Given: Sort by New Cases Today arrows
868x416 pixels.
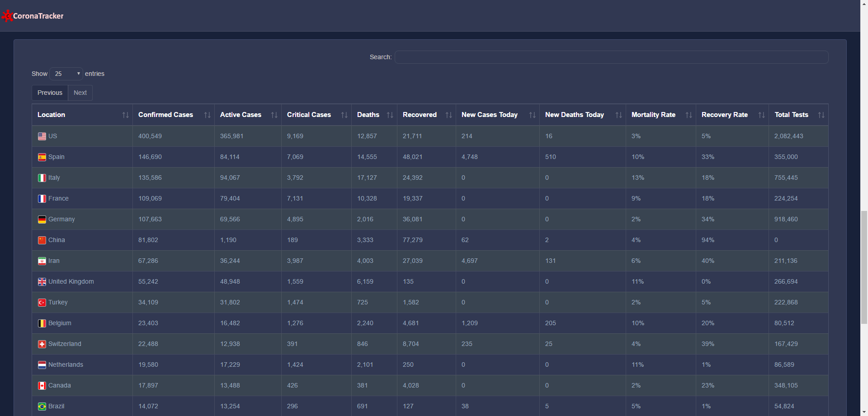Looking at the screenshot, I should (x=533, y=115).
